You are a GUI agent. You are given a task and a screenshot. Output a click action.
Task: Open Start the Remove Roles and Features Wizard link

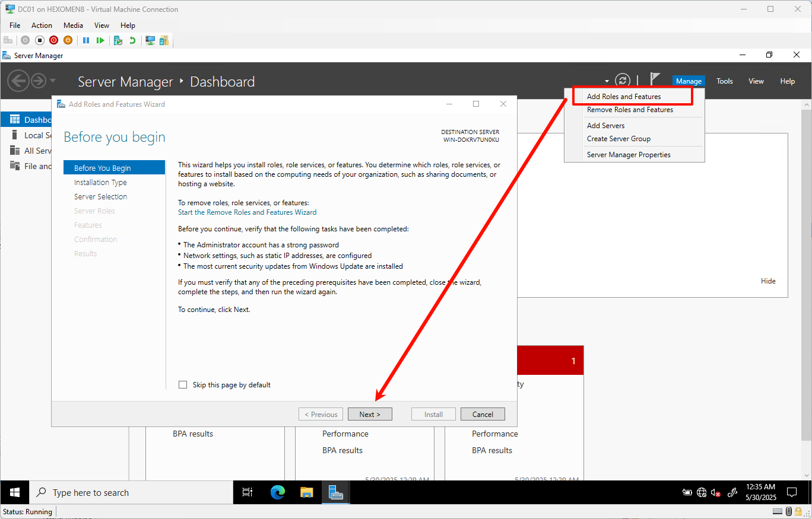click(247, 212)
